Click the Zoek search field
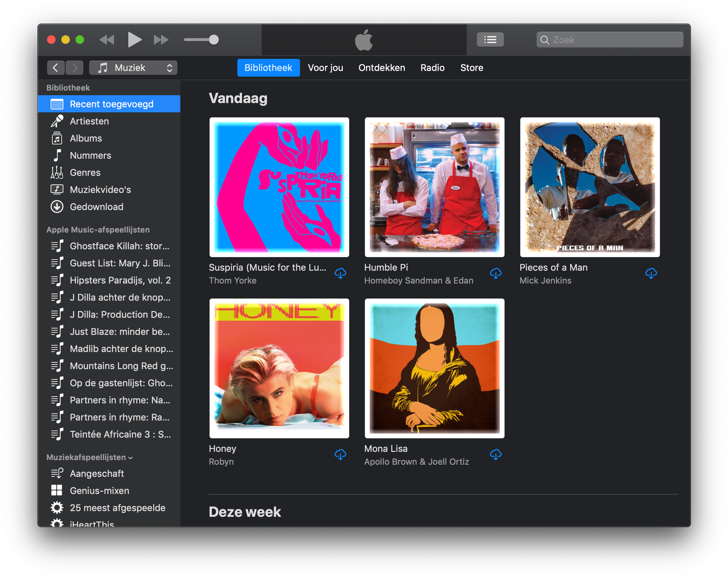This screenshot has width=728, height=576. click(x=610, y=40)
